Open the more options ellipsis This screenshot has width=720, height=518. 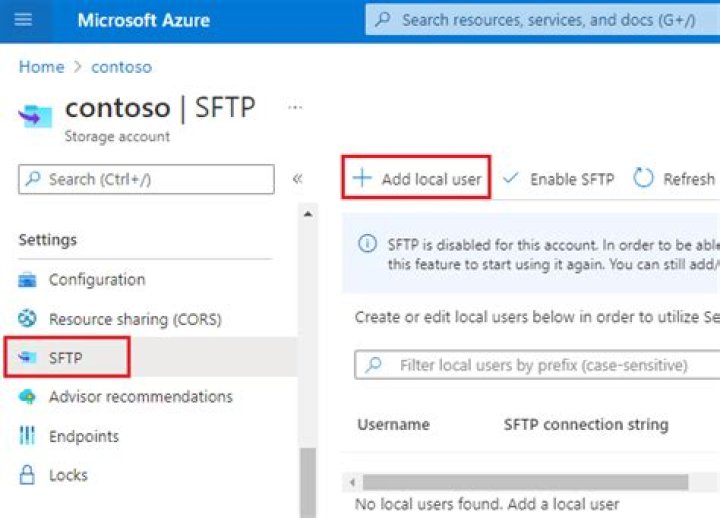[x=295, y=107]
